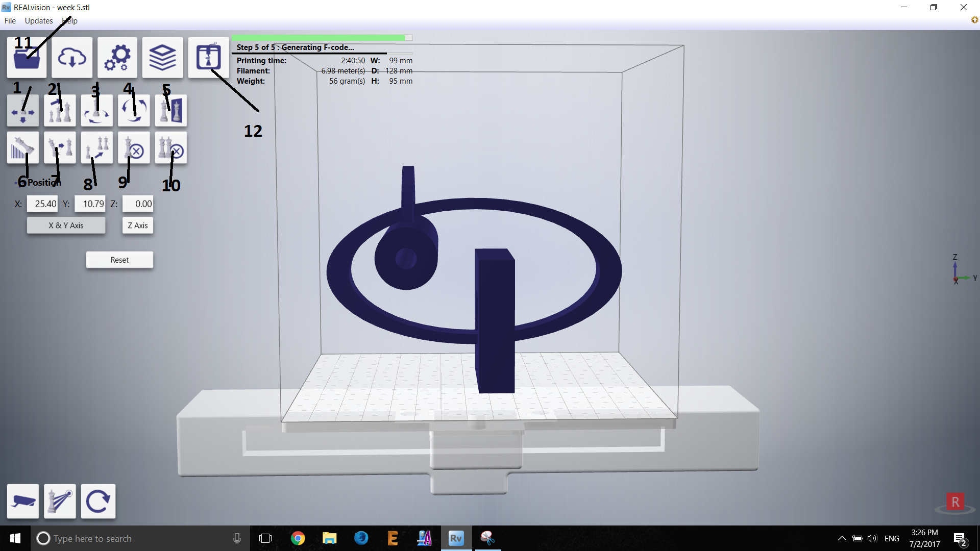Click the lay flat tilted piece icon
This screenshot has height=551, width=980.
point(23,148)
